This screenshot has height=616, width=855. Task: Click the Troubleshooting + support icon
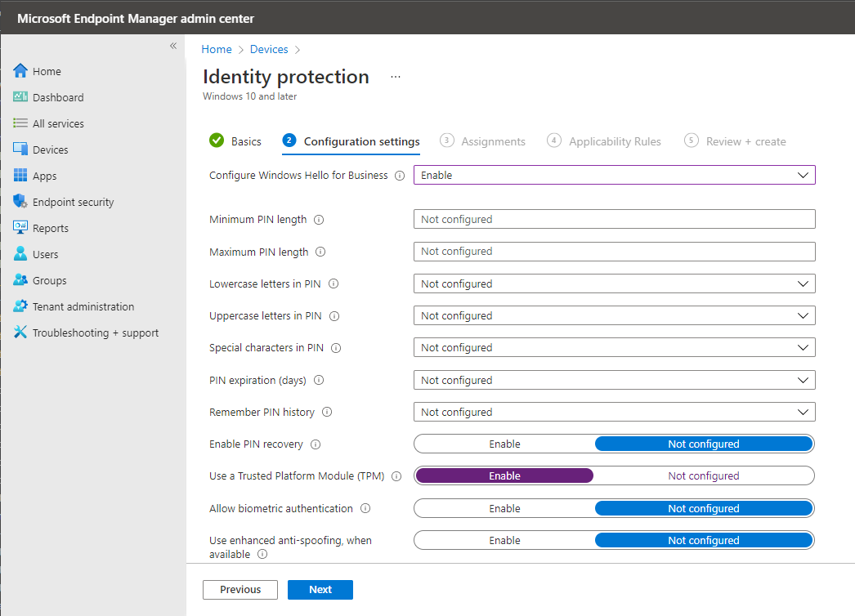point(20,333)
